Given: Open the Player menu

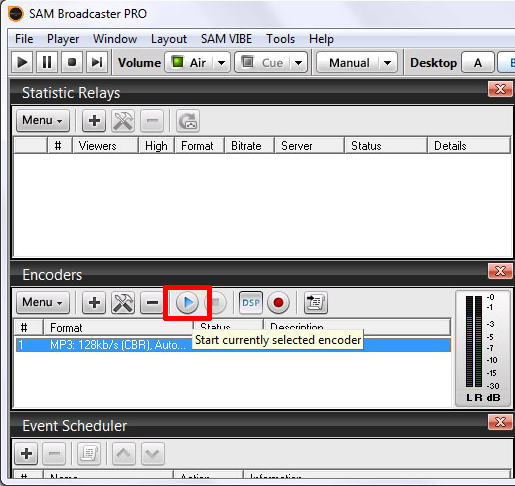Looking at the screenshot, I should (x=63, y=39).
